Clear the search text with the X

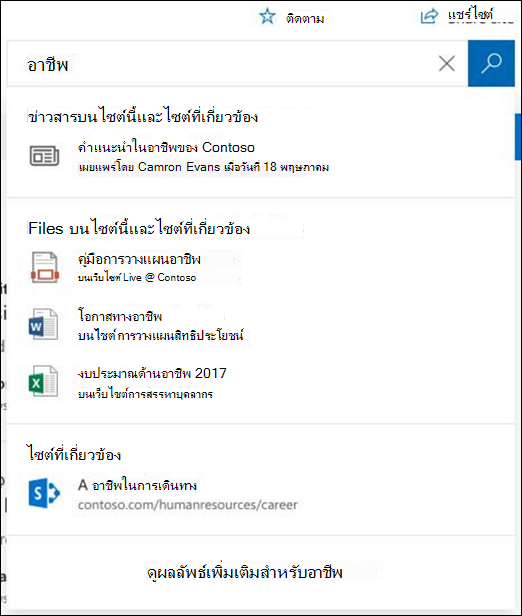click(447, 63)
